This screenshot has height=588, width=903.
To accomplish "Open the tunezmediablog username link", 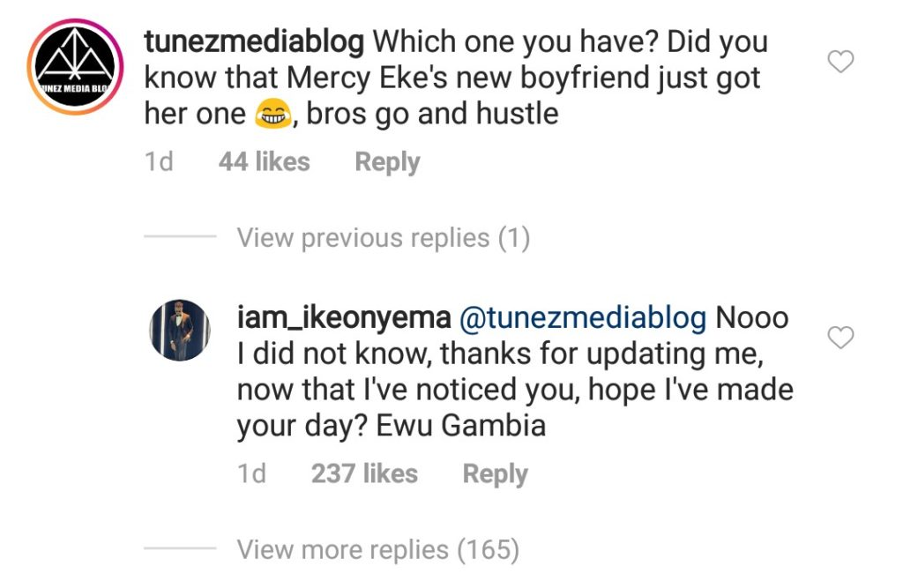I will tap(254, 41).
